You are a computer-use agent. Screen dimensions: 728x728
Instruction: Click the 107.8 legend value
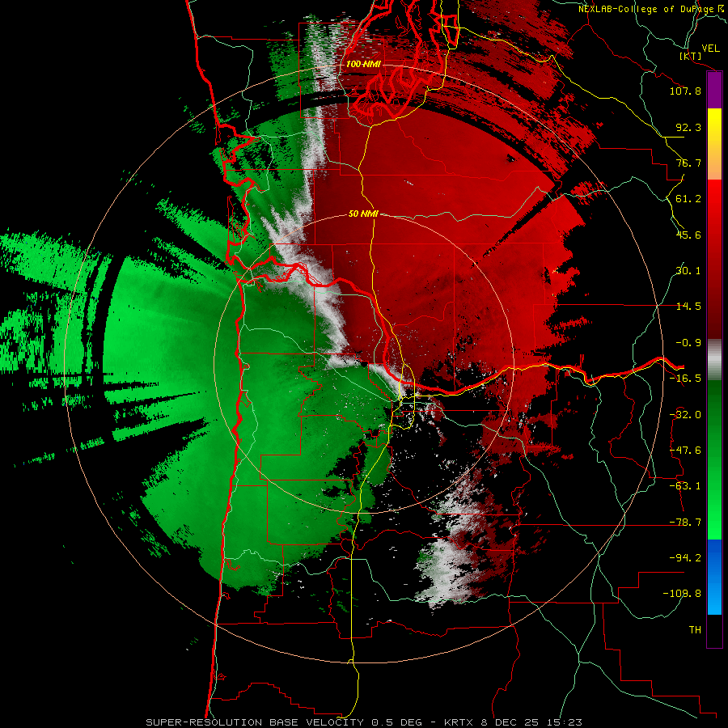(685, 91)
